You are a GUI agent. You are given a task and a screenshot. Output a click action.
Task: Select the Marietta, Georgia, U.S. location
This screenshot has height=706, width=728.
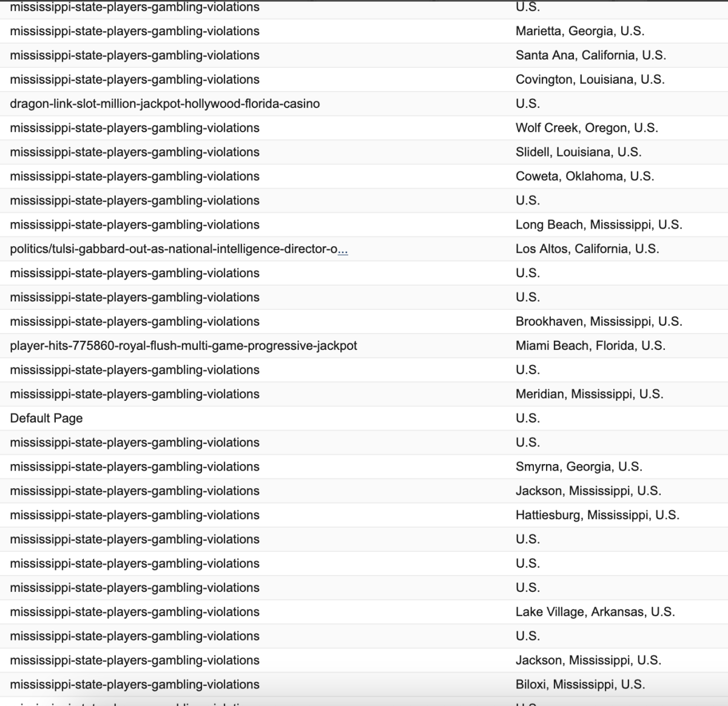580,31
